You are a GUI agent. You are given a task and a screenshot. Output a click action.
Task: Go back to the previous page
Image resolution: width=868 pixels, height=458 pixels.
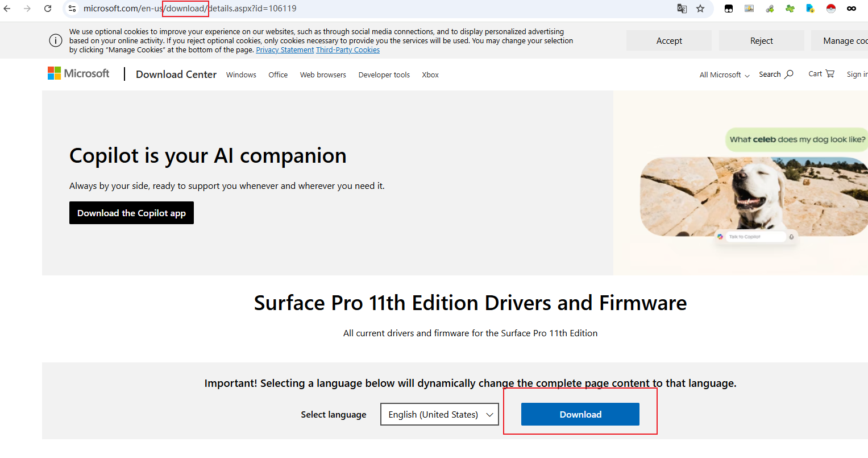[x=7, y=9]
